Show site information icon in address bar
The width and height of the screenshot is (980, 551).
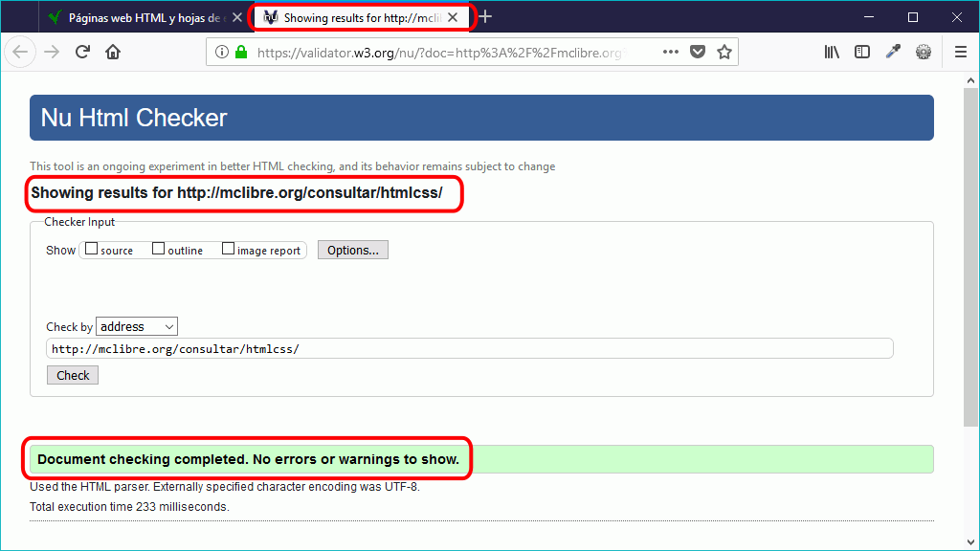(x=221, y=52)
